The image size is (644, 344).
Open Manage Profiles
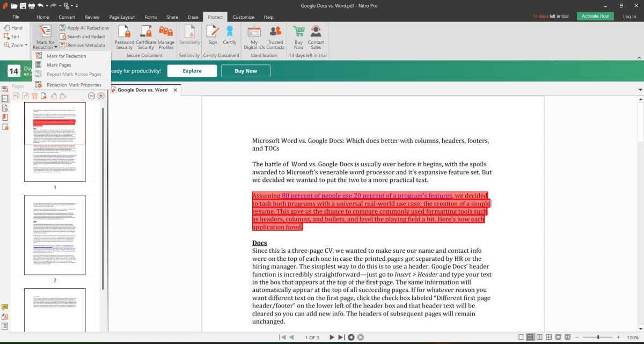click(x=166, y=38)
